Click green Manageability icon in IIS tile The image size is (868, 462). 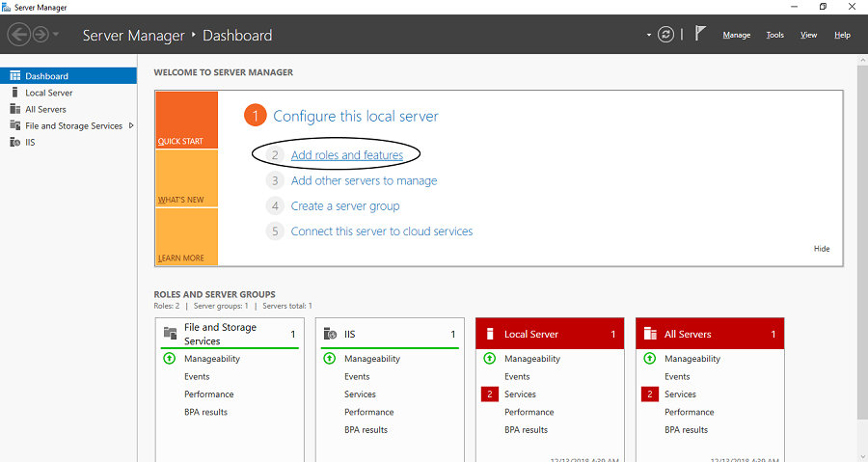pyautogui.click(x=330, y=359)
